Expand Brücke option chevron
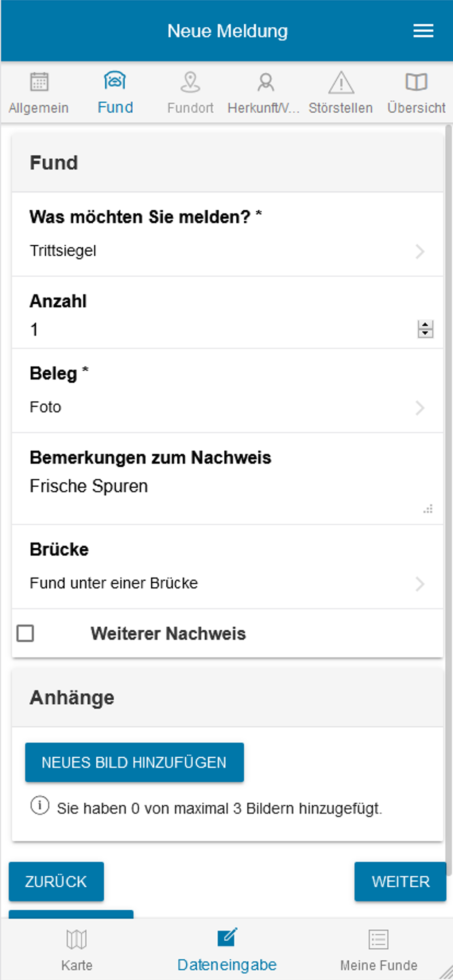The height and width of the screenshot is (980, 453). click(419, 584)
